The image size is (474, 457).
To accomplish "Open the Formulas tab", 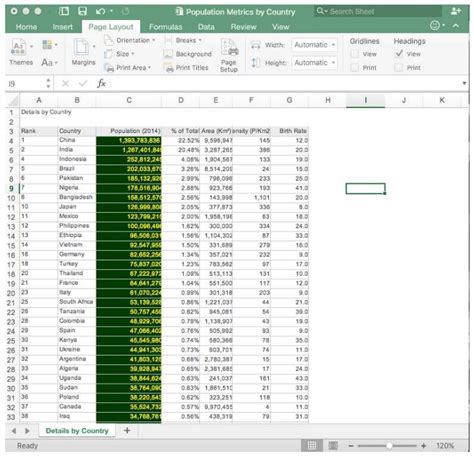I will tap(165, 27).
